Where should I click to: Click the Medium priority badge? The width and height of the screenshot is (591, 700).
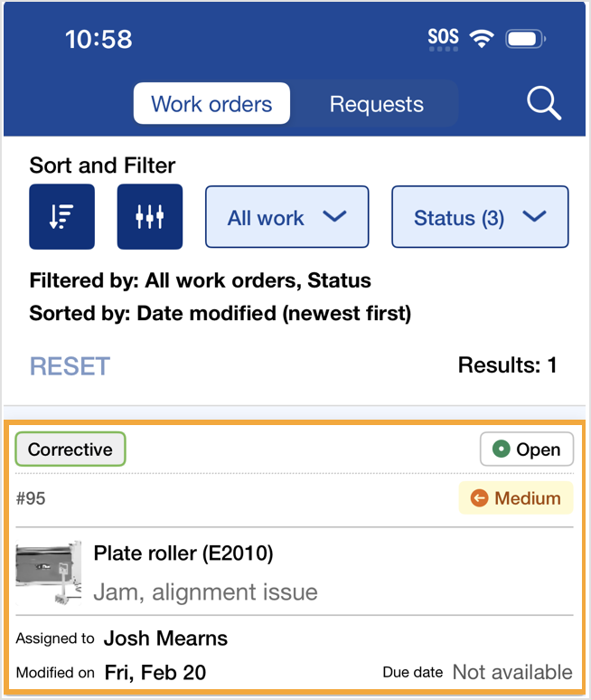pyautogui.click(x=516, y=497)
